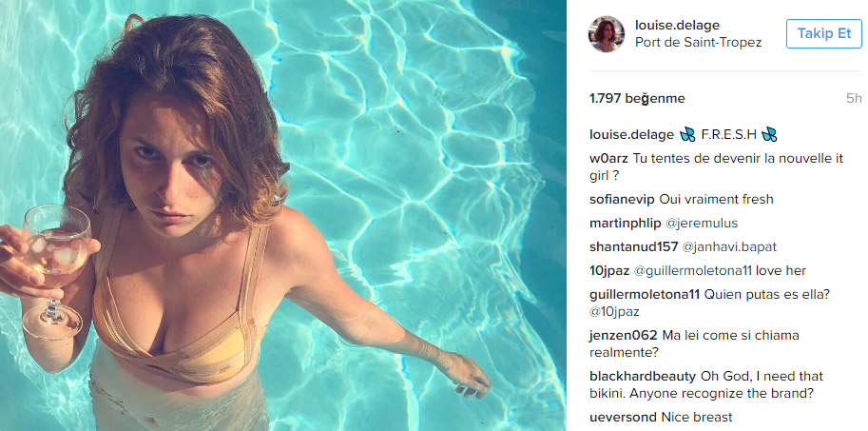868x431 pixels.
Task: Click the pool photo of the post
Action: click(x=283, y=215)
